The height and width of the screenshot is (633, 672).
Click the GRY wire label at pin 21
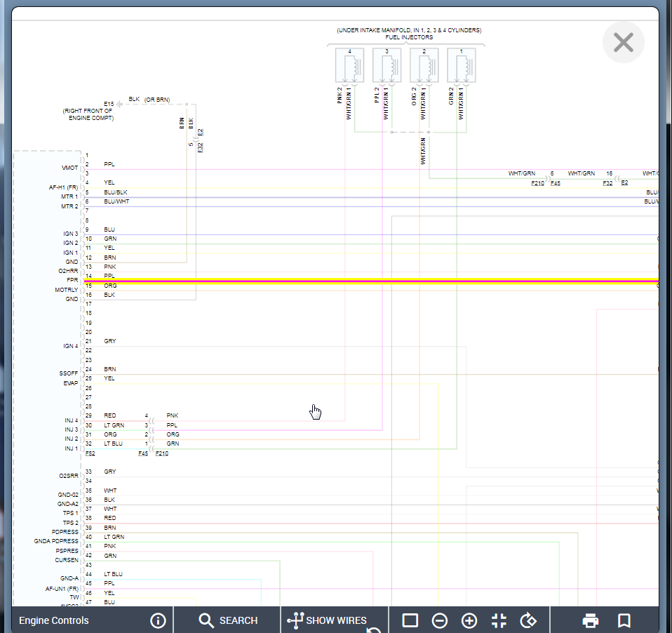click(109, 341)
